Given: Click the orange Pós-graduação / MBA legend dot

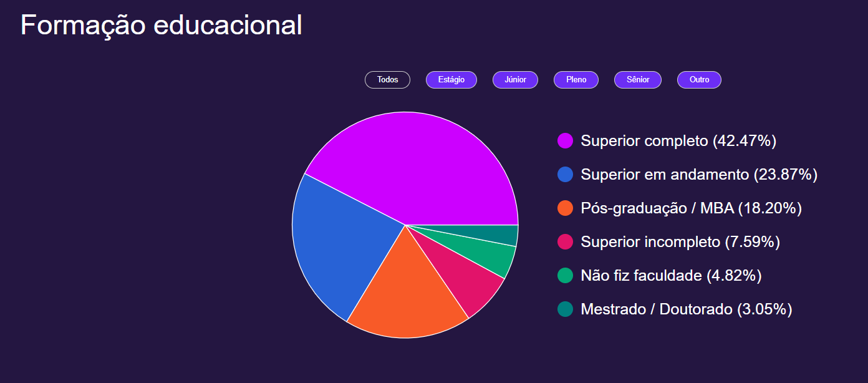Looking at the screenshot, I should (x=565, y=208).
